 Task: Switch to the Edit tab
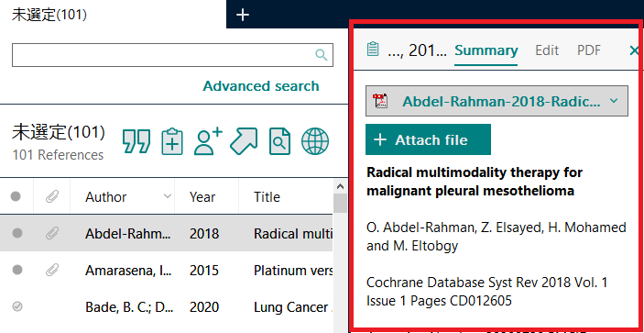547,50
